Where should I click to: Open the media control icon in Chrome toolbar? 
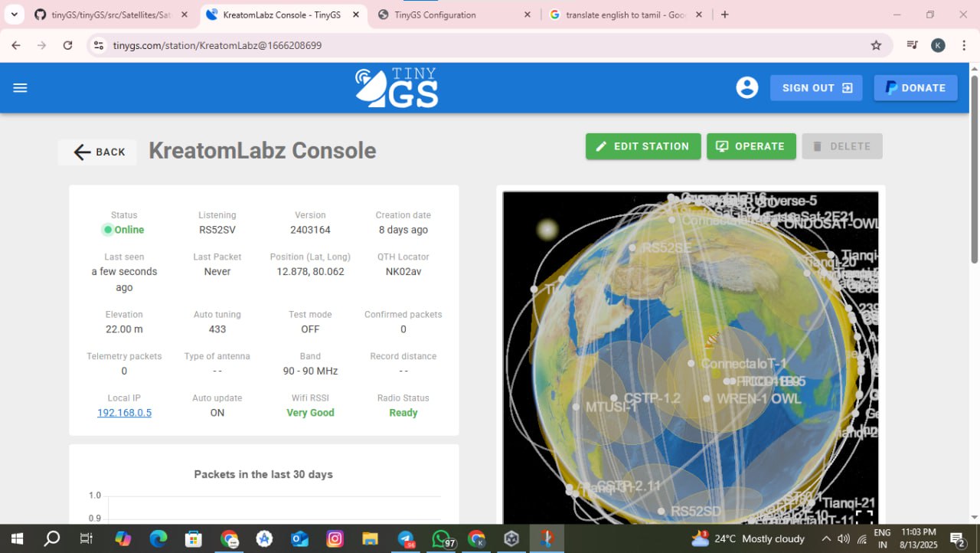click(912, 45)
